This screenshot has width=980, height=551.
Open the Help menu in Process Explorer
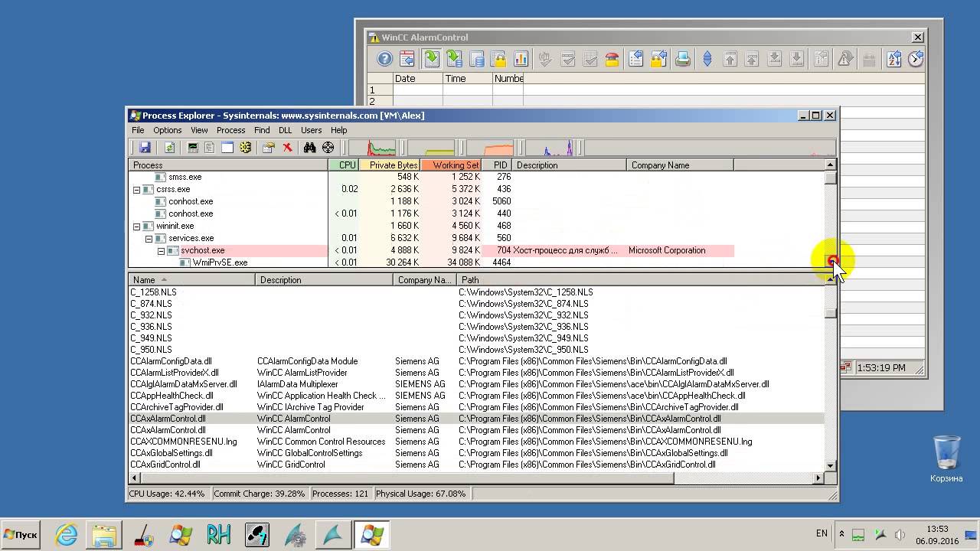339,130
